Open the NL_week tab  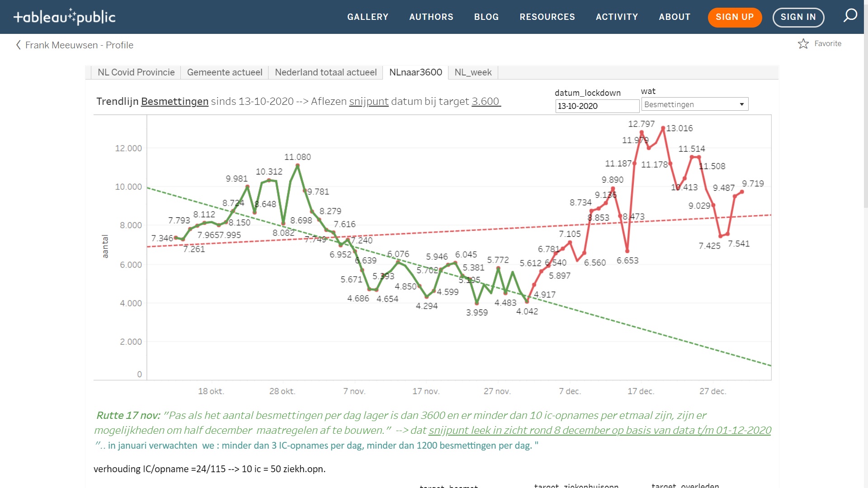tap(472, 72)
